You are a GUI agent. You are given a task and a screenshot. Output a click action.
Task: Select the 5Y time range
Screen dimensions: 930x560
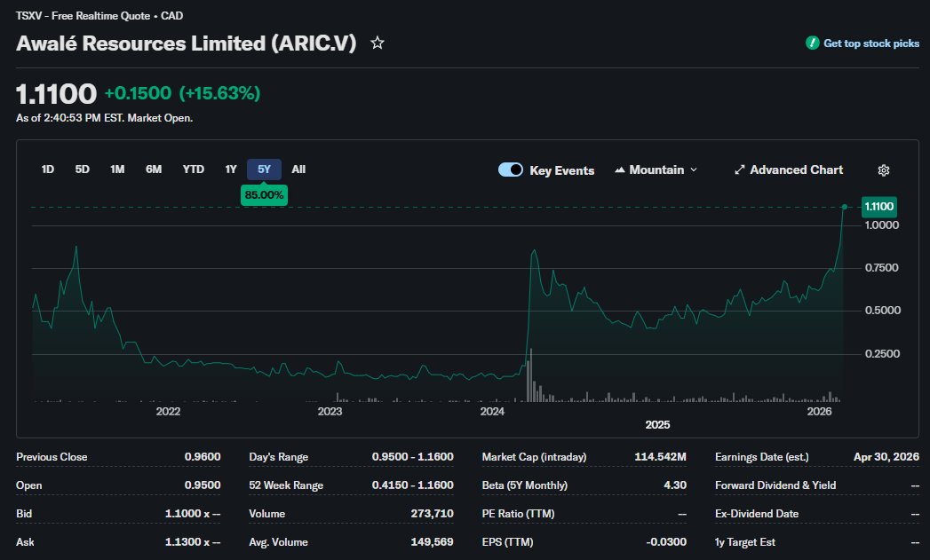[x=264, y=170]
